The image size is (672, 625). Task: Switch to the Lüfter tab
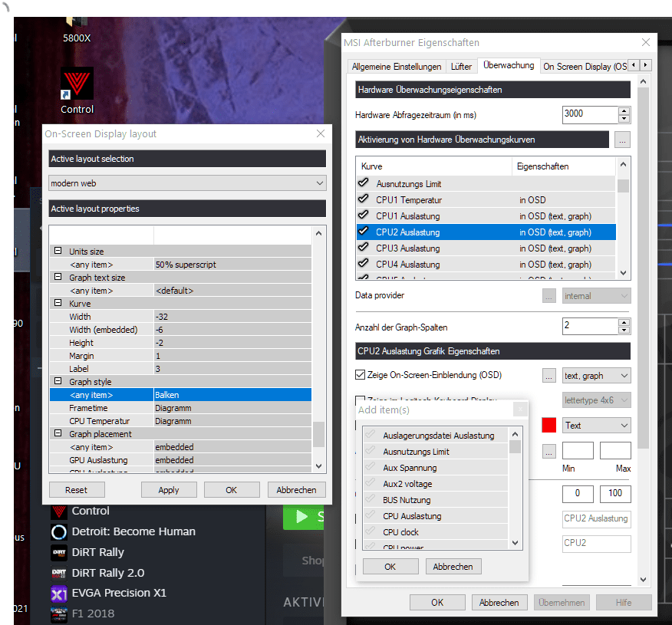tap(461, 67)
